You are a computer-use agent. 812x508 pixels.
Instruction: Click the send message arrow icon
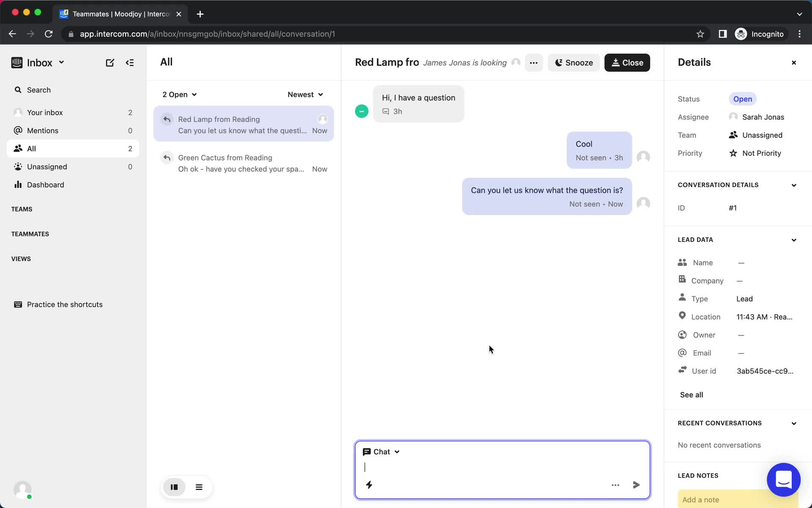tap(636, 485)
